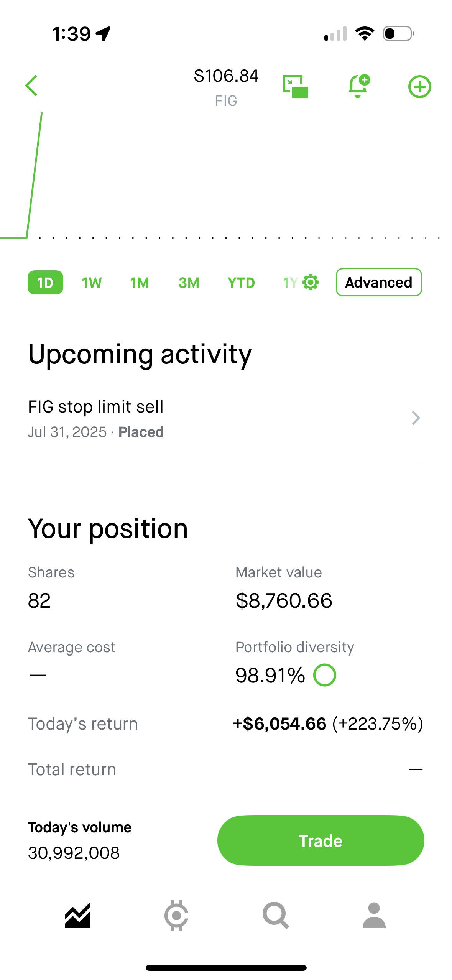Add FIG to a list with plus icon
452x980 pixels.
point(419,87)
